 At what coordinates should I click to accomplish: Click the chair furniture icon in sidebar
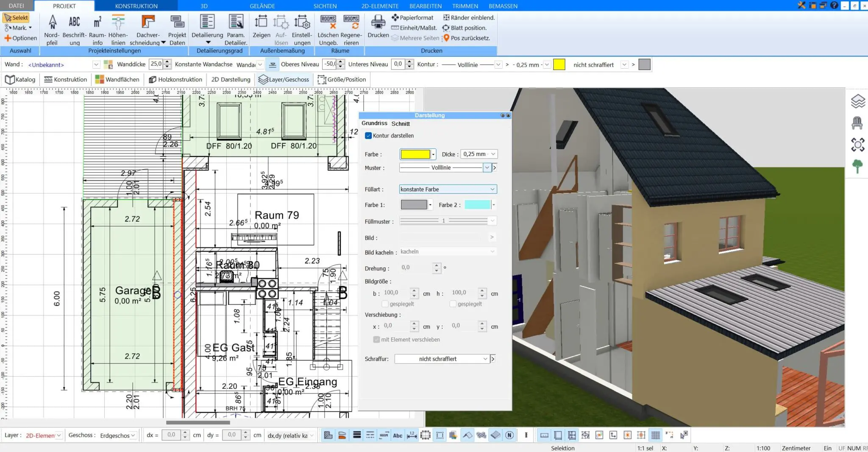coord(857,123)
